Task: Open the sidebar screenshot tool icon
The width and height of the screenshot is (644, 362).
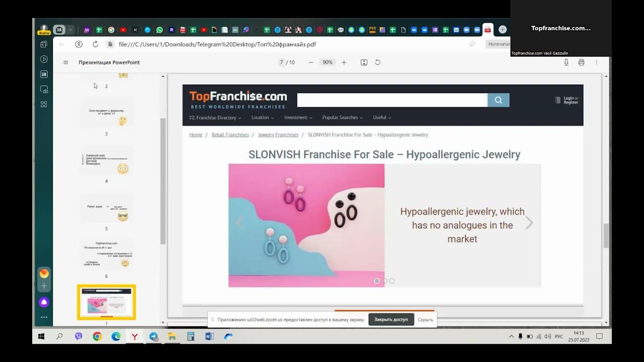Action: (44, 89)
